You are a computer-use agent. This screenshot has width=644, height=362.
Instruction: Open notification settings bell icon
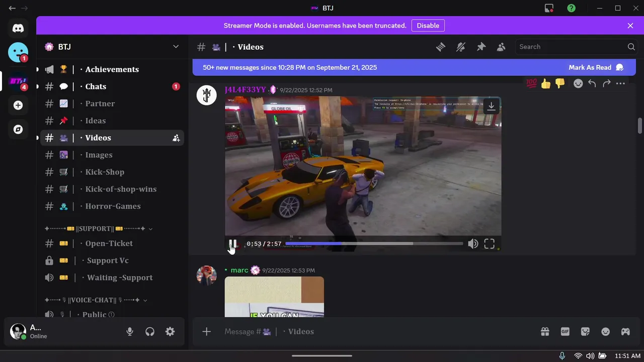point(461,47)
